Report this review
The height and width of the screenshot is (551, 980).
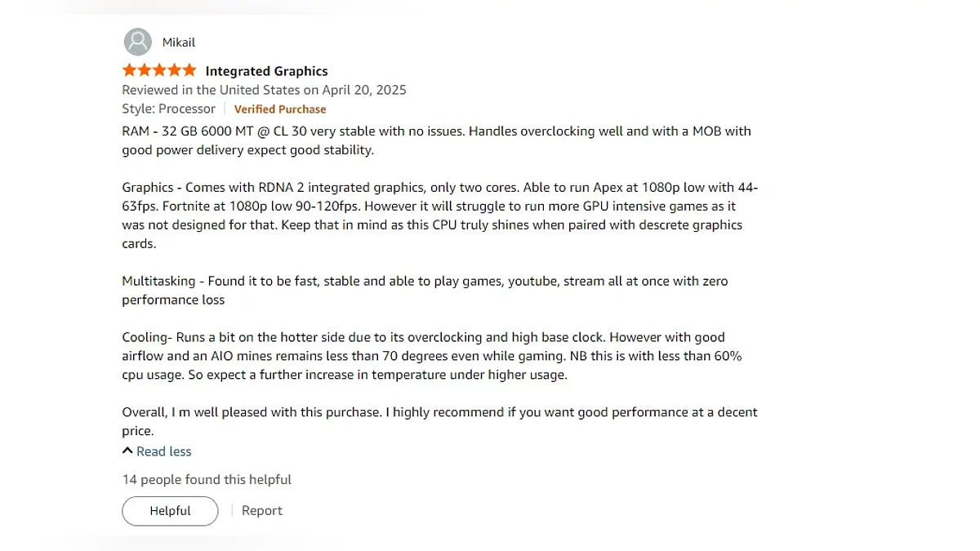(262, 511)
